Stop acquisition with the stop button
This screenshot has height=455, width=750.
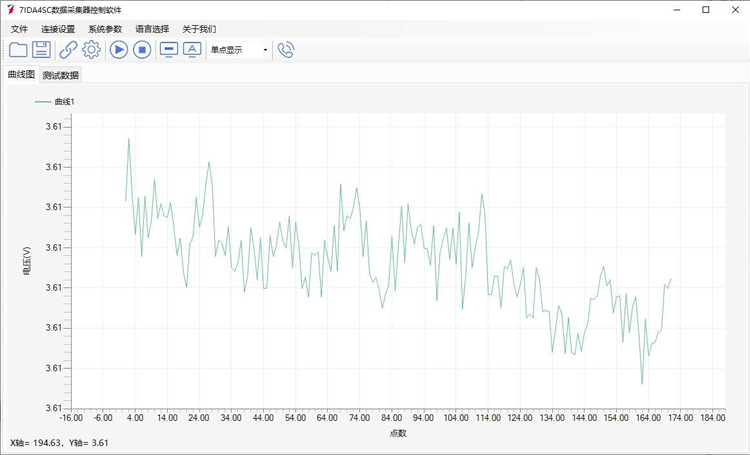click(x=142, y=50)
